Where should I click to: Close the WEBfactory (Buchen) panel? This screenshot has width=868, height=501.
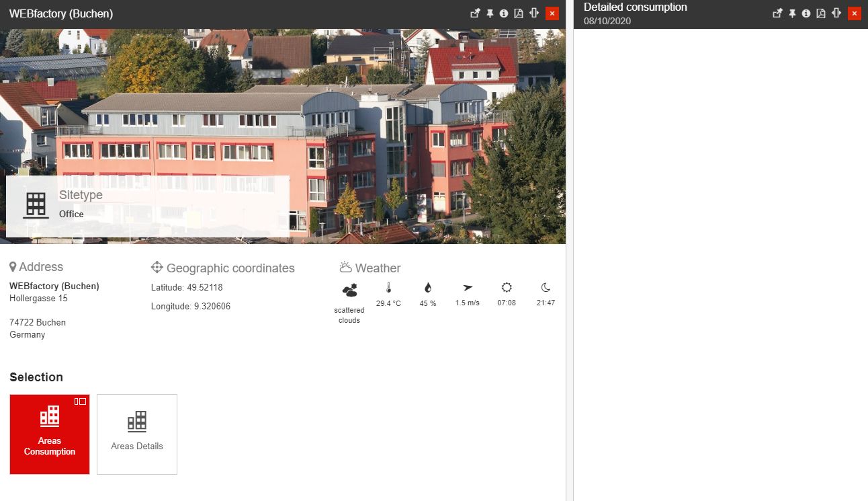click(552, 13)
